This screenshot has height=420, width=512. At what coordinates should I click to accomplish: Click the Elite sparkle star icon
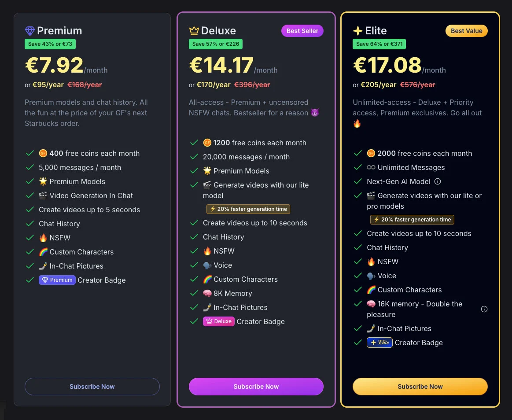pos(358,31)
